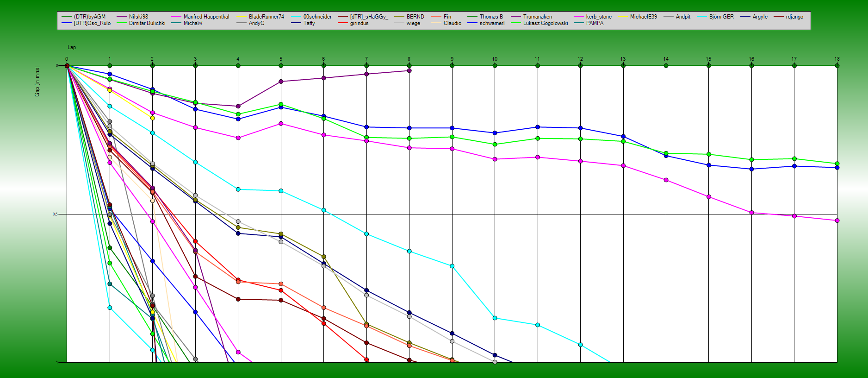Select (DTR)byAGM in the legend
The image size is (868, 378).
coord(90,17)
